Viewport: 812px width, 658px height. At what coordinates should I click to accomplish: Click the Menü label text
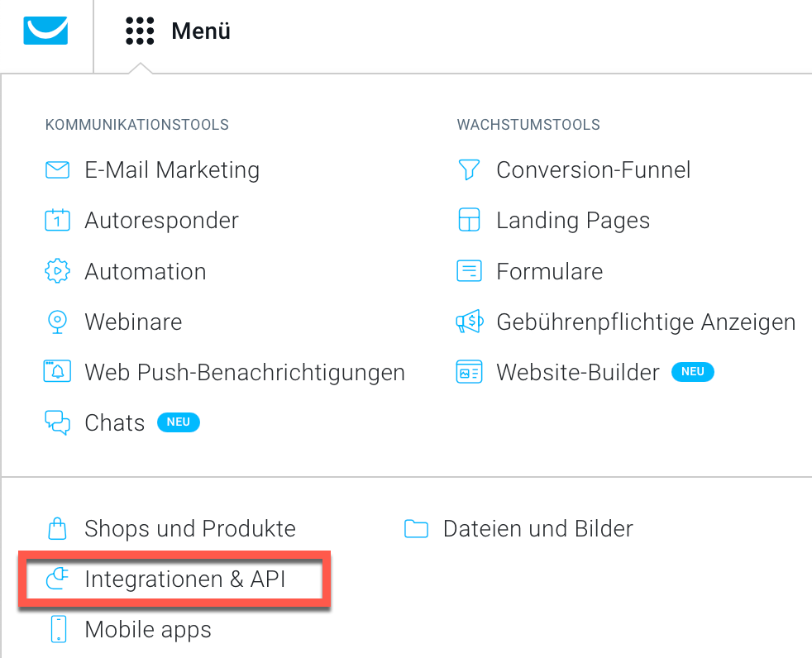coord(201,31)
